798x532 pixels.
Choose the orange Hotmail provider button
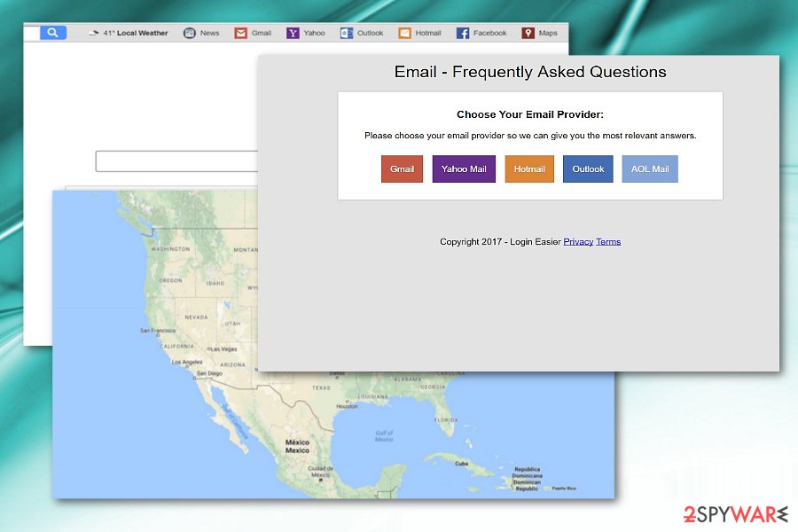(529, 168)
